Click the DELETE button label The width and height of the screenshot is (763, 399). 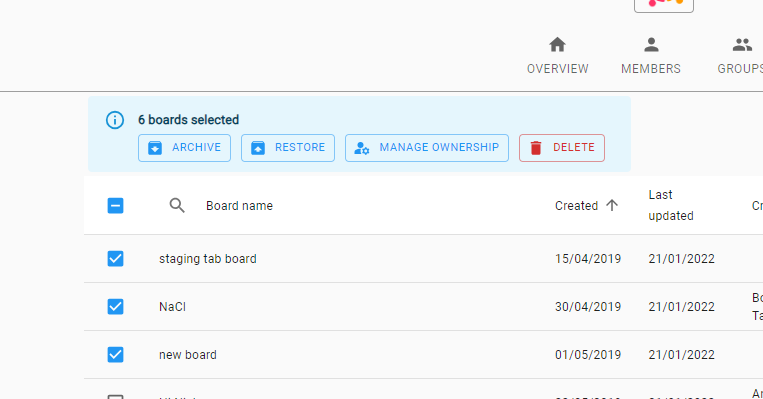tap(574, 147)
